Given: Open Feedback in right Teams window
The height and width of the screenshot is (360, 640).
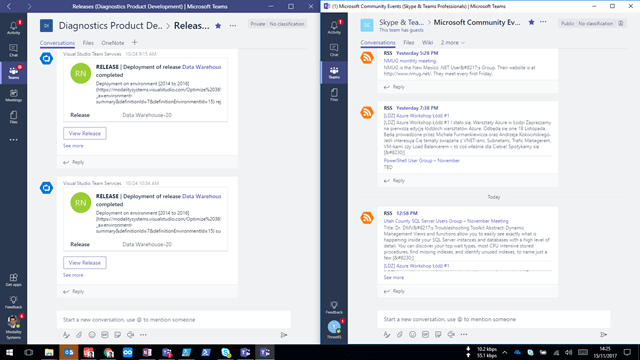Looking at the screenshot, I should coord(334,307).
